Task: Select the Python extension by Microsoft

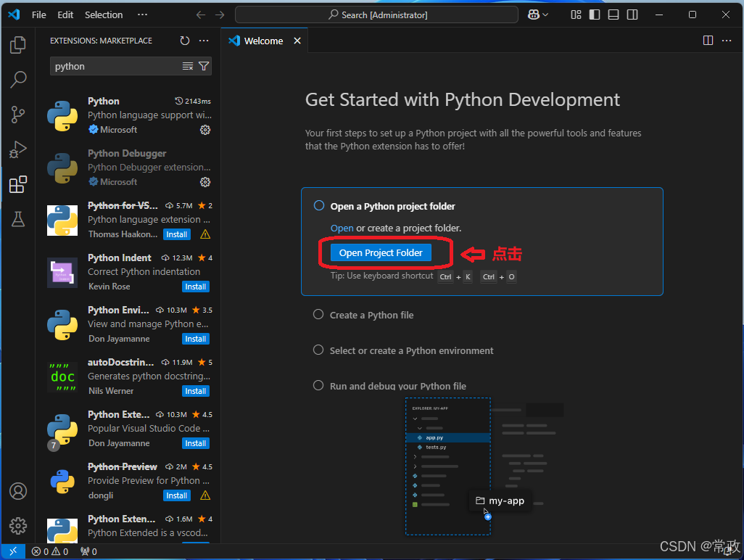Action: point(128,115)
